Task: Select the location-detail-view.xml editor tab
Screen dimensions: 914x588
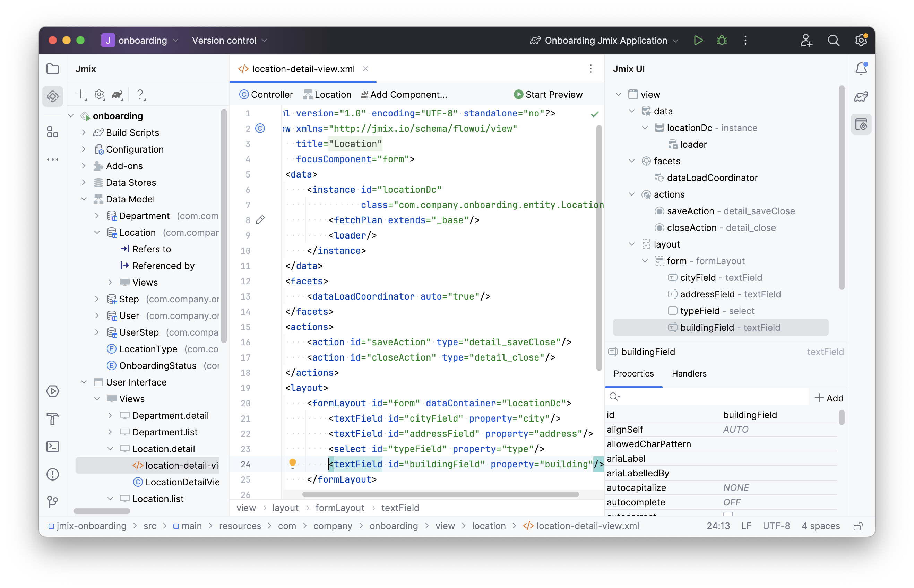Action: [x=303, y=69]
